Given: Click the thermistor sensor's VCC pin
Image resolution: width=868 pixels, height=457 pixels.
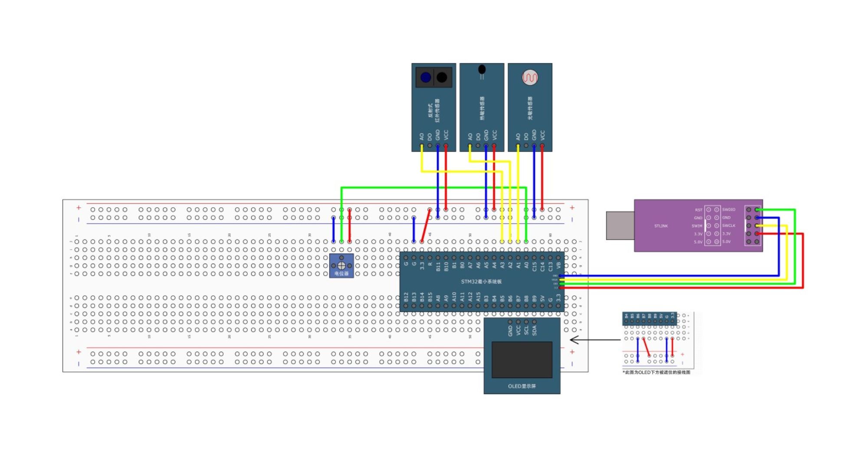Looking at the screenshot, I should (494, 146).
